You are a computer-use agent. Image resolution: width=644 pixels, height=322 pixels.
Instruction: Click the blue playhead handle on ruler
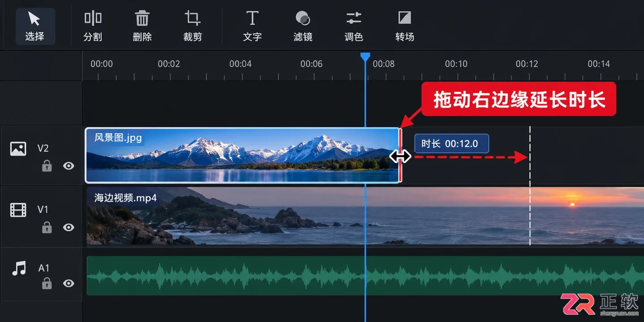point(365,57)
